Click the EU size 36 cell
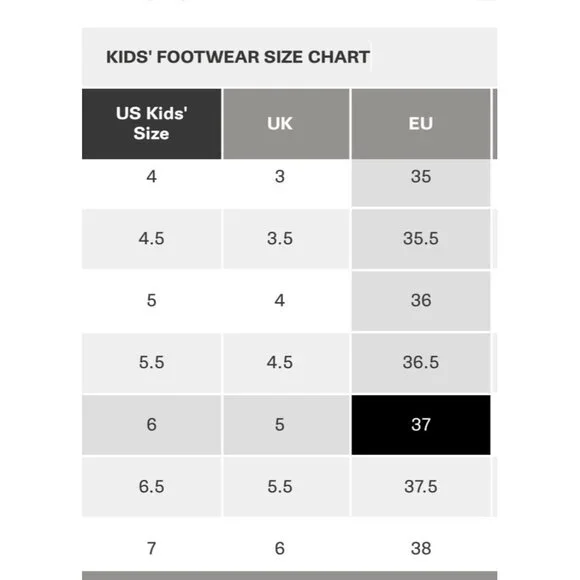Viewport: 580px width, 580px height. tap(421, 301)
